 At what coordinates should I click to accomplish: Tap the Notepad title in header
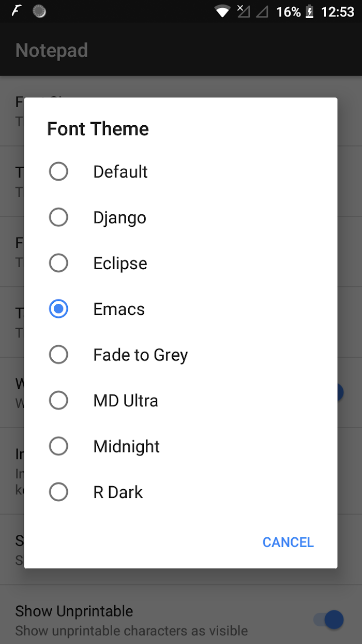[x=52, y=50]
